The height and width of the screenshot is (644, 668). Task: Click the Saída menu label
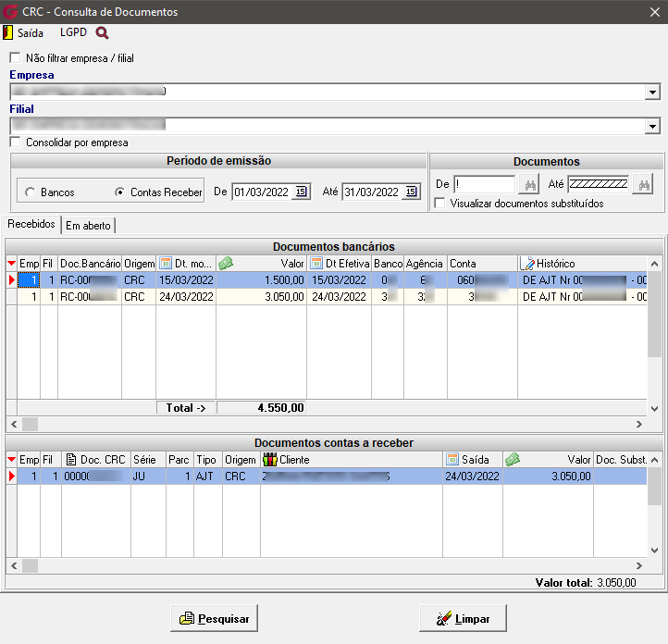click(31, 32)
